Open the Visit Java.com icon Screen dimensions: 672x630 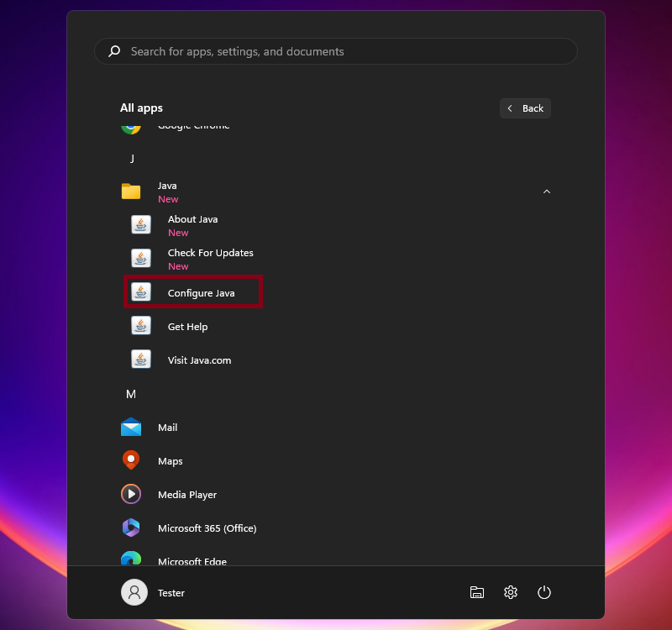pyautogui.click(x=141, y=360)
